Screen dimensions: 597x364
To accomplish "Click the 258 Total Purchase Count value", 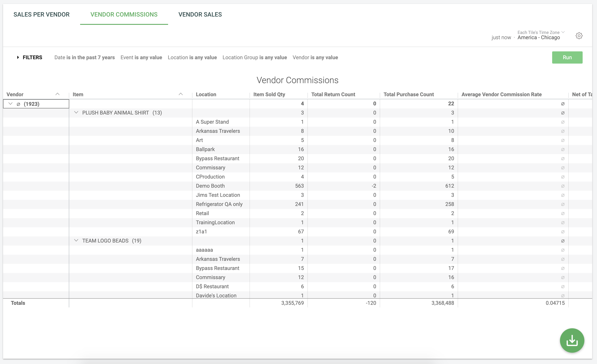I will (449, 204).
